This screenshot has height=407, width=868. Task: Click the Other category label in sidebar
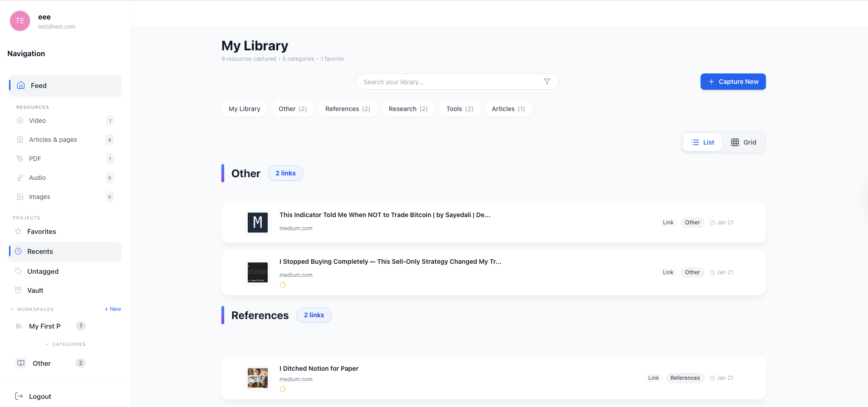pos(42,363)
